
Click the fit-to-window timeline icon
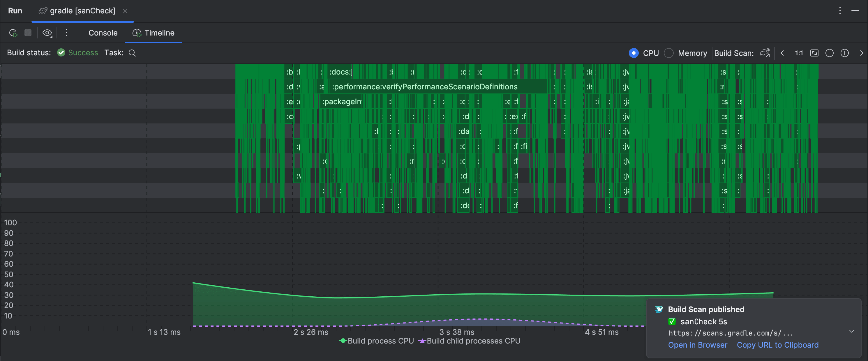click(814, 53)
